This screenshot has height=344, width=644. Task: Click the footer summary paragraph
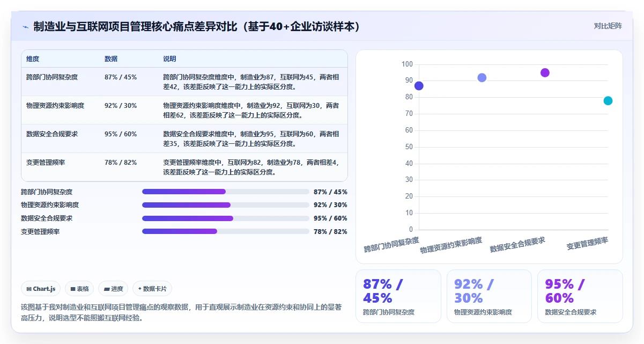[x=181, y=312]
